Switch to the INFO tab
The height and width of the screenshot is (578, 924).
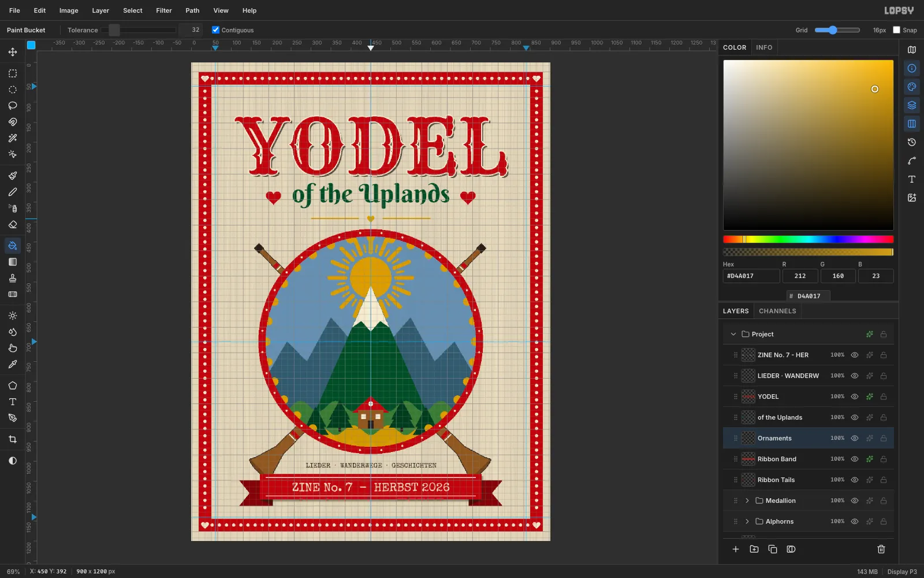[764, 47]
